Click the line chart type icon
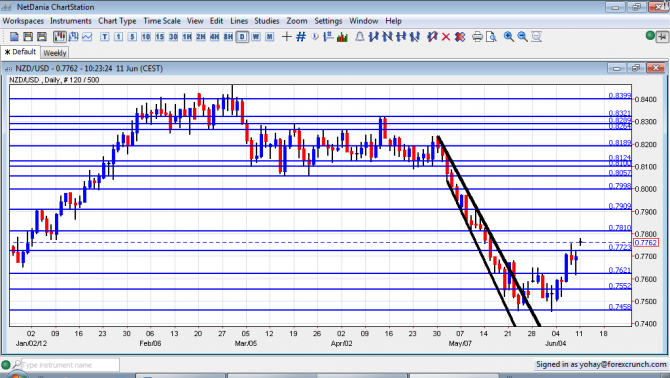 click(x=87, y=37)
